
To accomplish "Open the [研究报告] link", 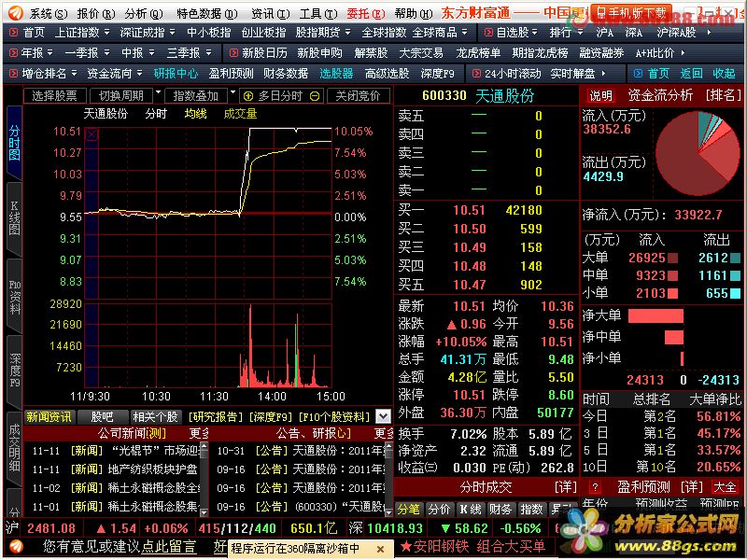I will (216, 417).
